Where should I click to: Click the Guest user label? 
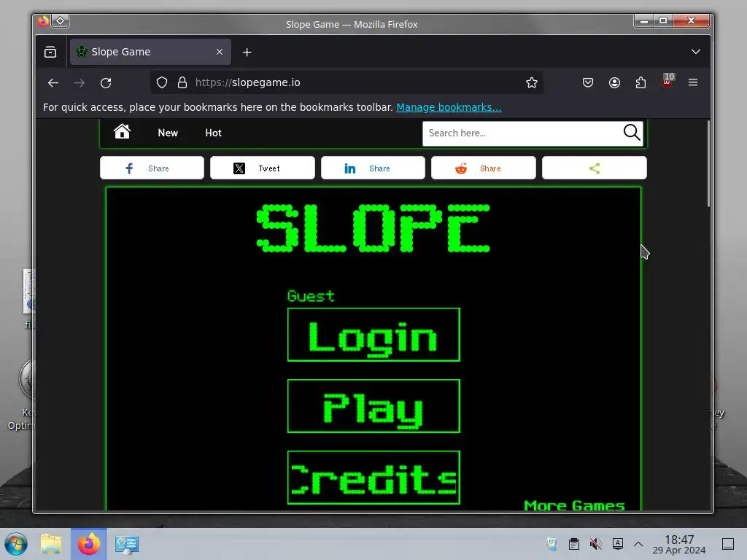tap(311, 296)
